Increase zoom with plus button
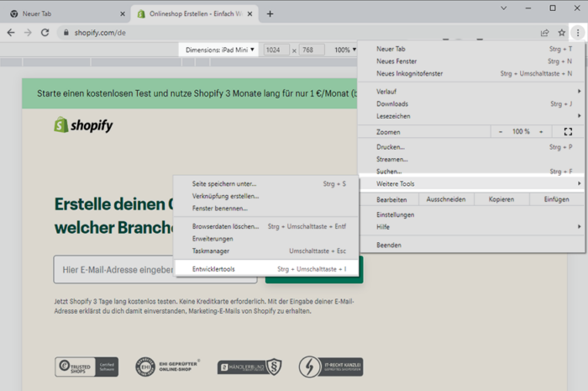 click(541, 132)
